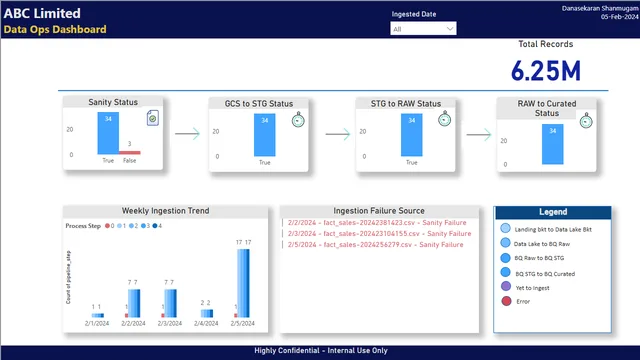Select the 2/1/2024 bar in Weekly Ingestion Trend
The image size is (640, 360).
[x=98, y=315]
